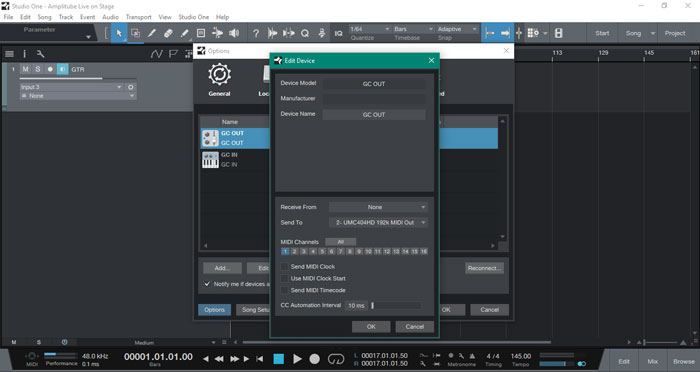The width and height of the screenshot is (700, 372).
Task: Open GTR track Input 3 dropdown
Action: (71, 87)
